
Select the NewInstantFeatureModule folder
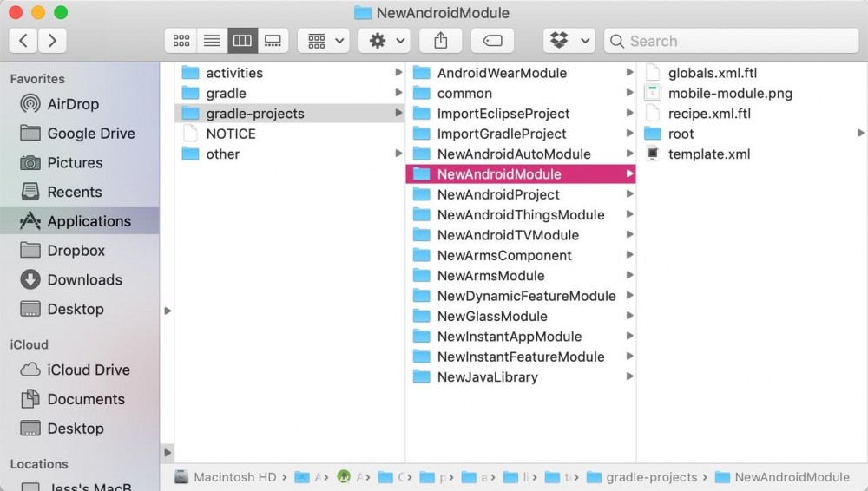tap(520, 357)
